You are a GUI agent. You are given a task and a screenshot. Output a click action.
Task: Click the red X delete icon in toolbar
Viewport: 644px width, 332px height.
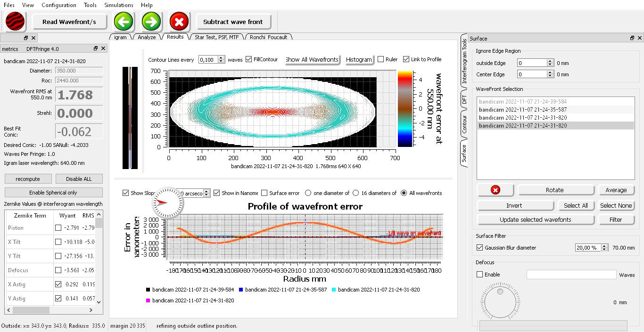pos(179,21)
